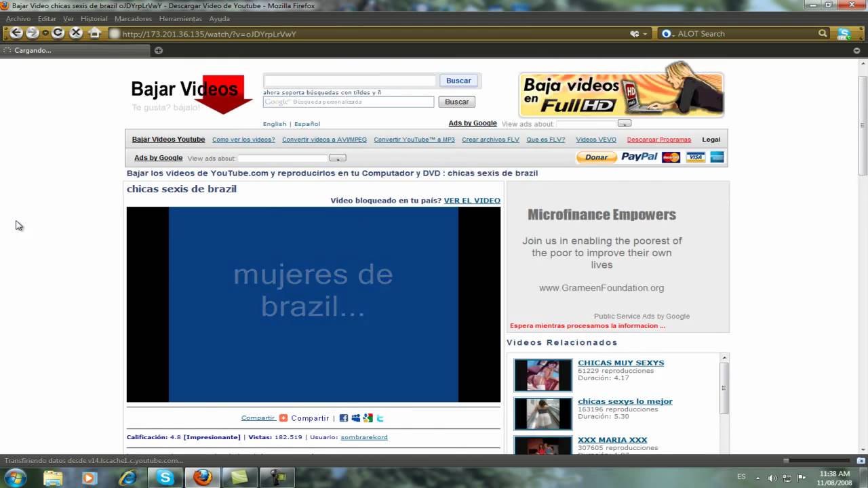This screenshot has height=488, width=868.
Task: Open the Ayuda menu
Action: (219, 19)
